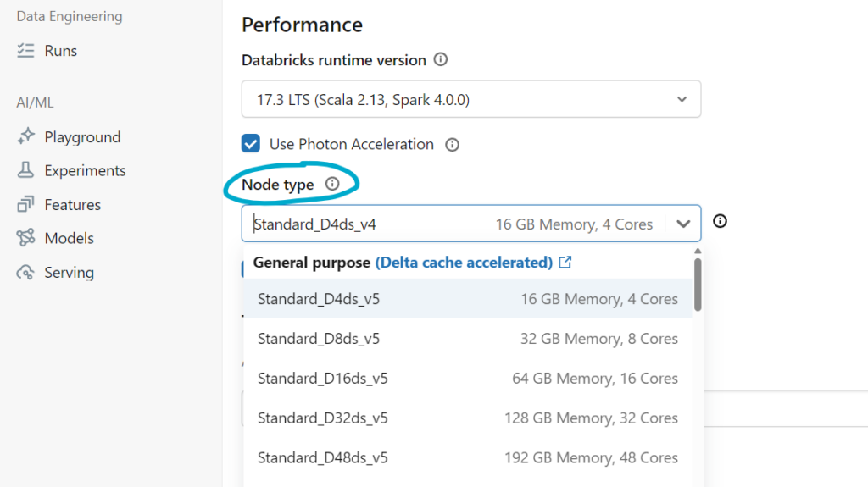
Task: Select Standard_D8ds_v5 node option
Action: click(467, 339)
